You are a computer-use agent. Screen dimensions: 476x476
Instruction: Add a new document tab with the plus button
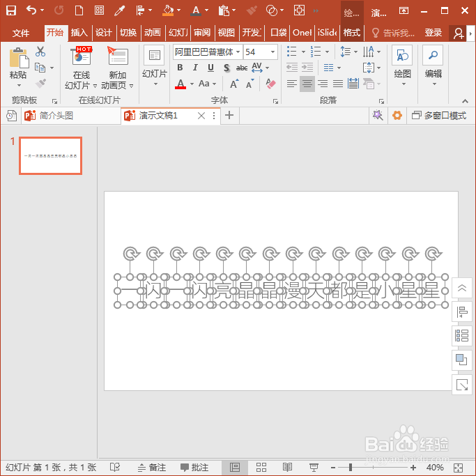(x=229, y=116)
